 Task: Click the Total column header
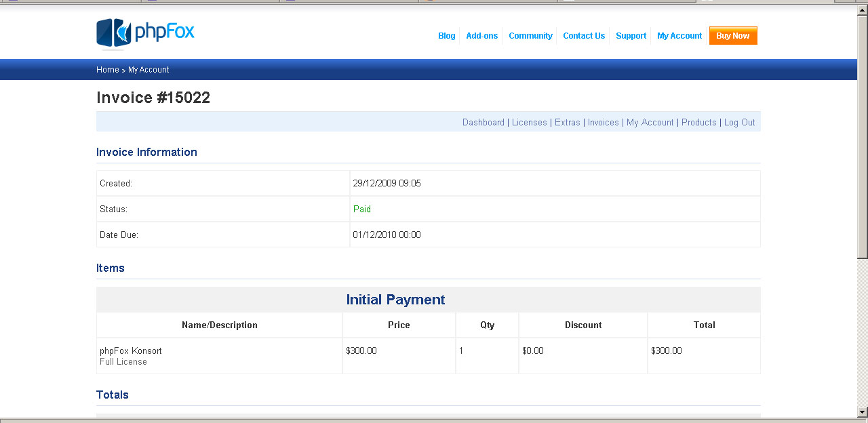(705, 325)
